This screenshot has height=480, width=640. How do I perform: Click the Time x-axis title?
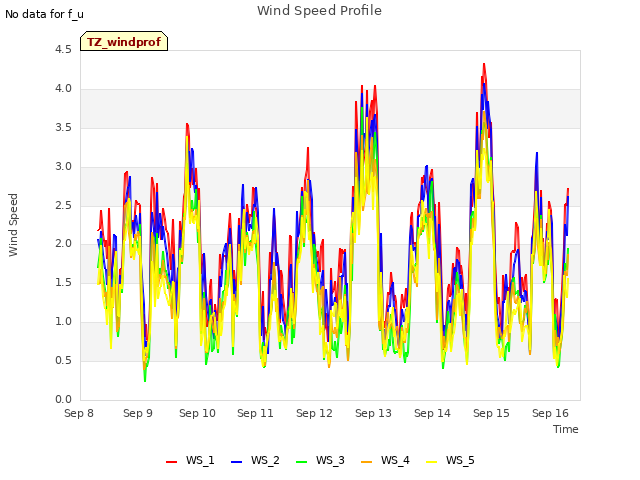(x=566, y=429)
